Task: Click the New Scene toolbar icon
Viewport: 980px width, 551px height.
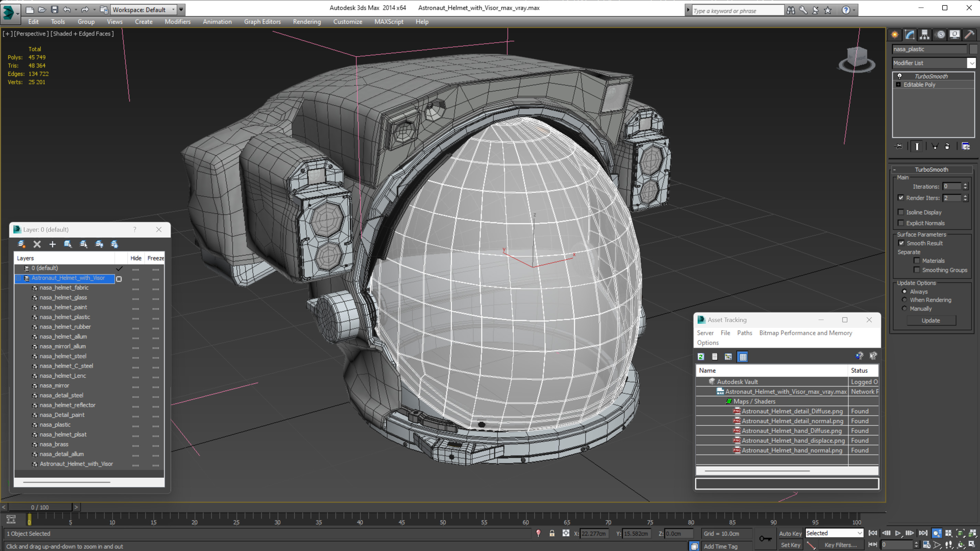Action: (x=30, y=10)
